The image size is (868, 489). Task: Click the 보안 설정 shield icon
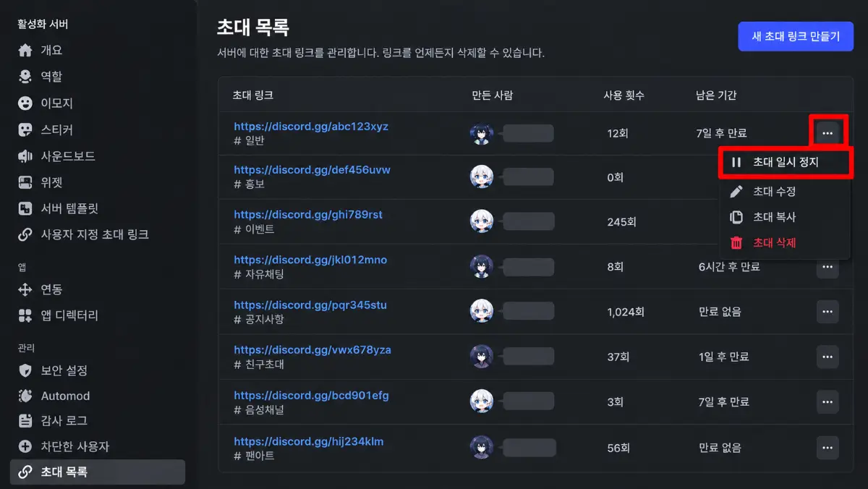[x=25, y=370]
